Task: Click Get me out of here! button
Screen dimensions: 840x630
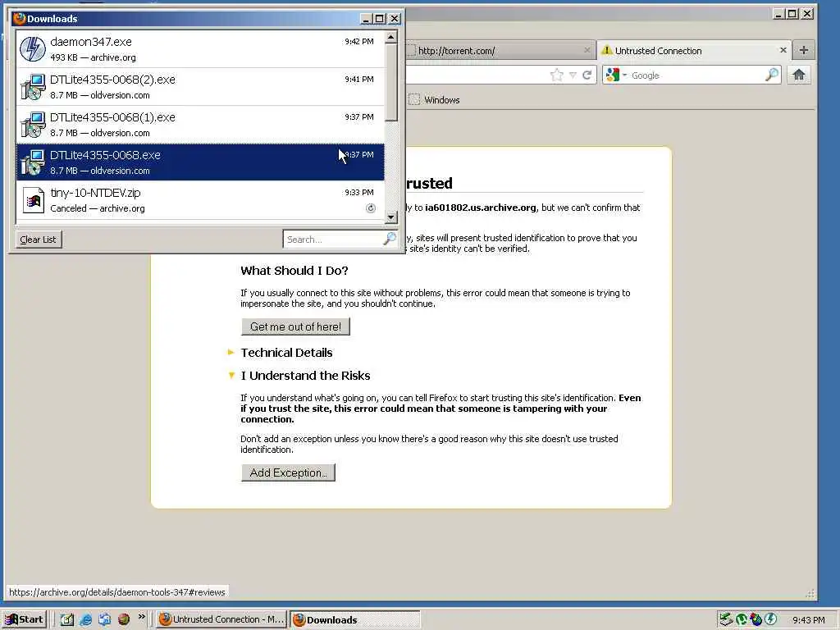Action: tap(295, 326)
